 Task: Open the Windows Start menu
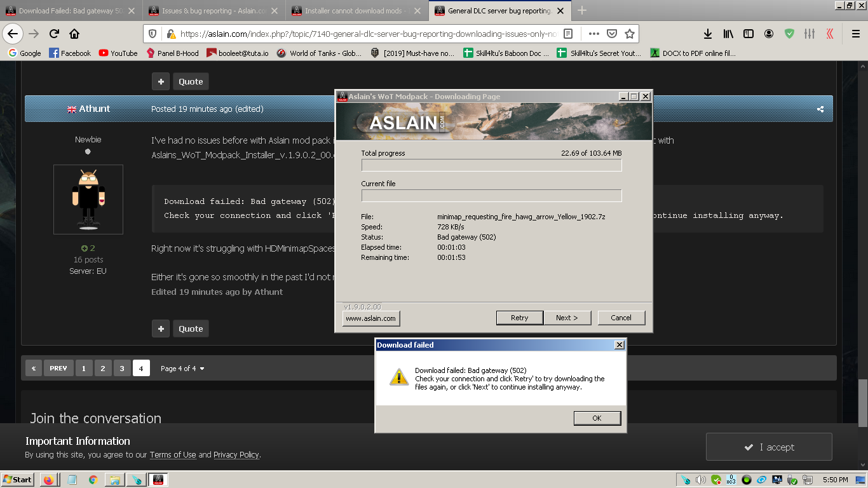point(18,480)
